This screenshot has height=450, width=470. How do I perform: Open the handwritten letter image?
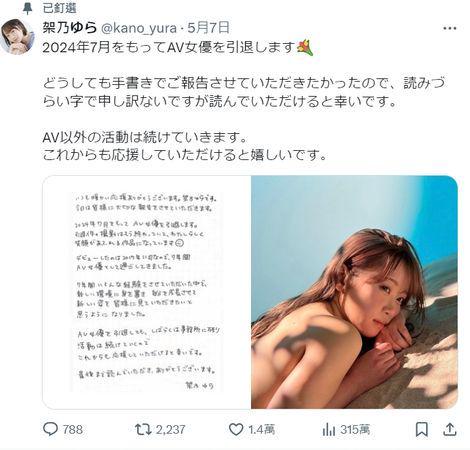[x=147, y=292]
